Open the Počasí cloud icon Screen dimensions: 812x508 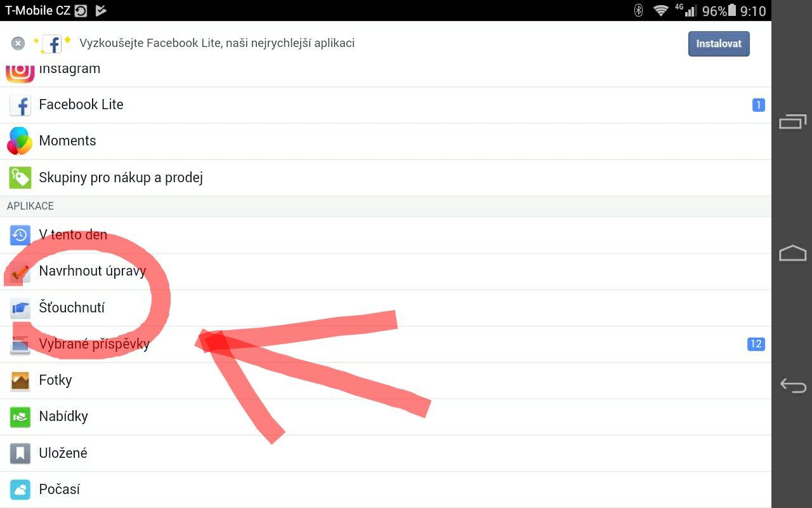20,490
